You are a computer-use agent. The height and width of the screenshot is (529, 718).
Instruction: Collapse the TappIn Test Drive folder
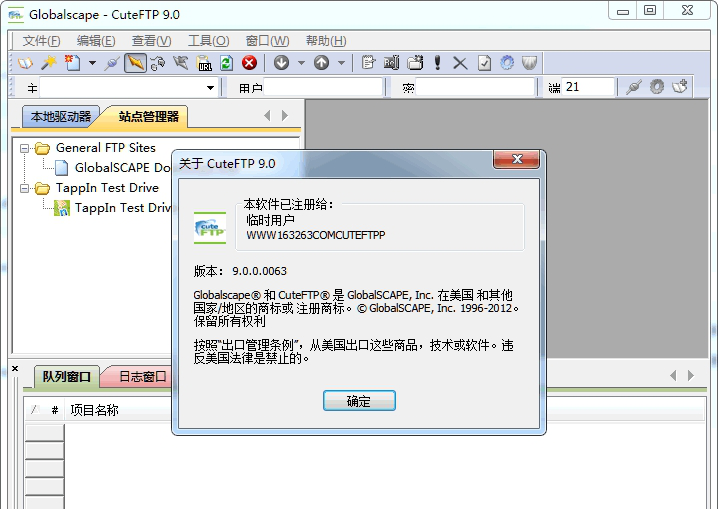24,188
